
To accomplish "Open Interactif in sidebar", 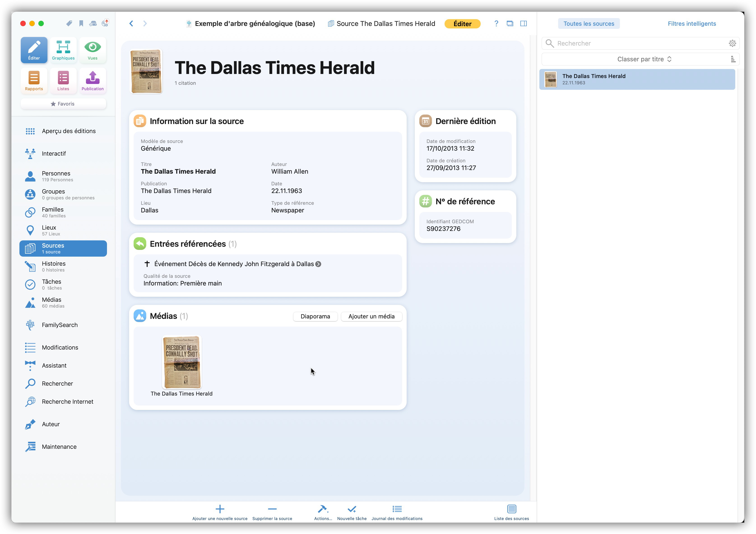I will [x=63, y=154].
